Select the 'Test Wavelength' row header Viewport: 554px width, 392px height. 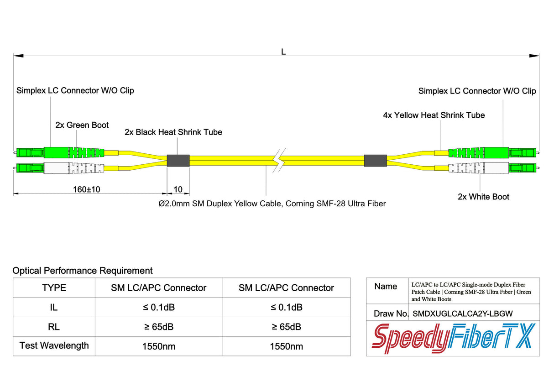coord(53,346)
